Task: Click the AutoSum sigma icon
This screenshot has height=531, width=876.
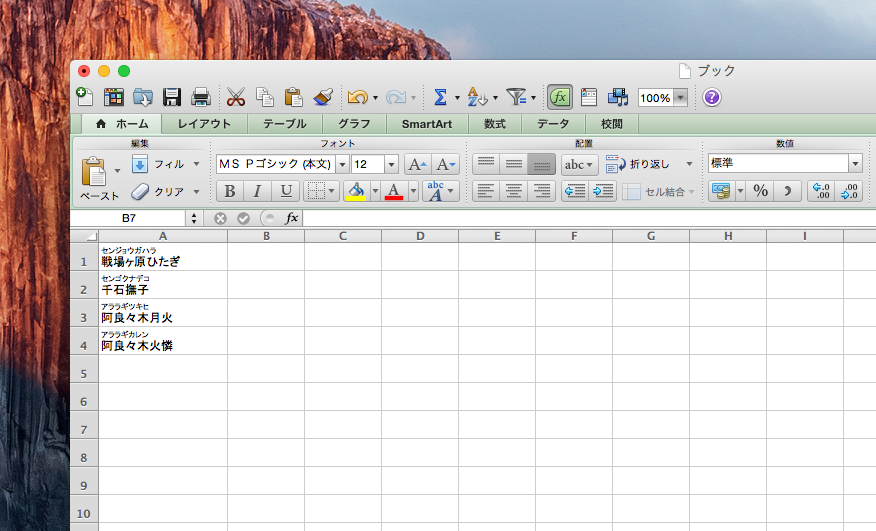Action: pyautogui.click(x=440, y=97)
